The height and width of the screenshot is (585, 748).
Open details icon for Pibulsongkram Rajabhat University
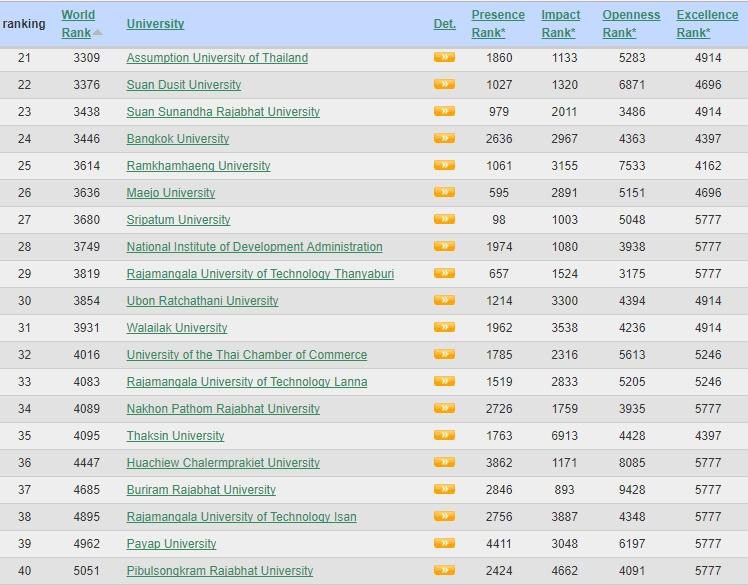[x=444, y=570]
